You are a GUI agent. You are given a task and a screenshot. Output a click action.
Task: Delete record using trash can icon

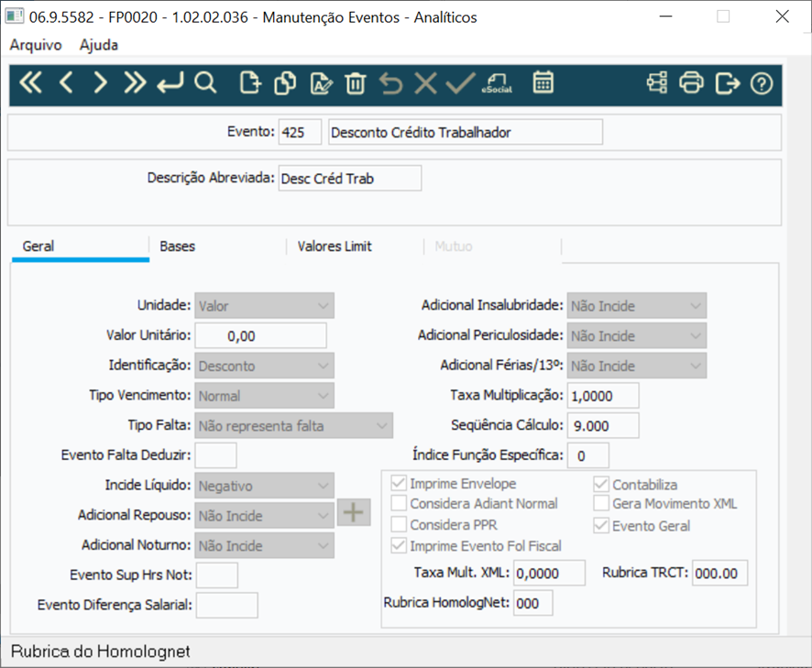pos(356,82)
